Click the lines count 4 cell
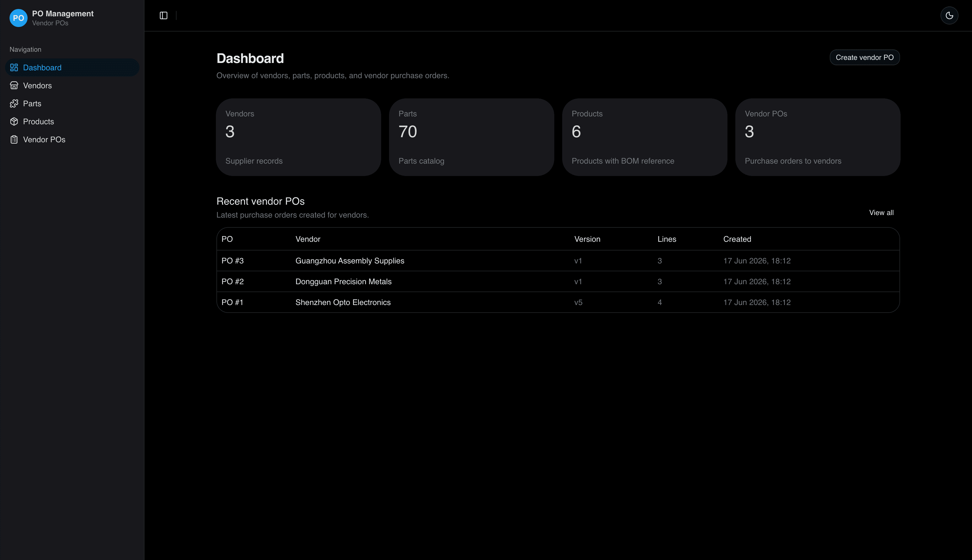 659,302
